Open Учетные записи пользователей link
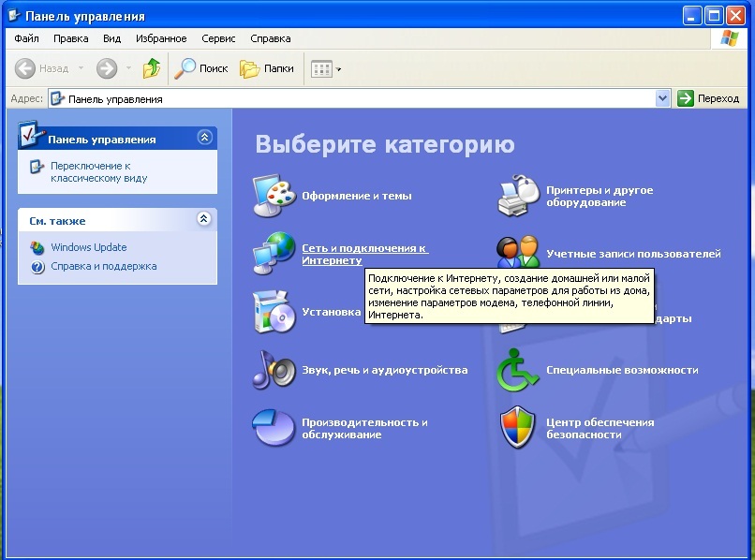The image size is (755, 560). pyautogui.click(x=633, y=254)
